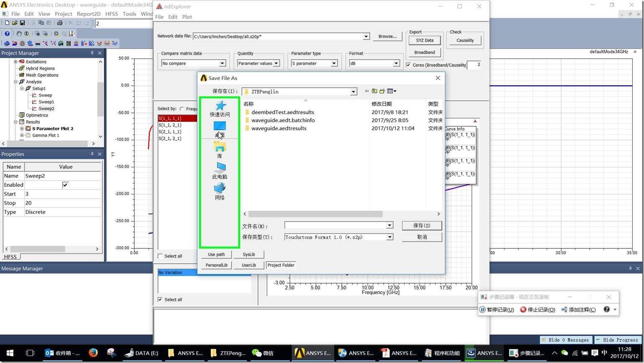
Task: Open the Parameter type dropdown
Action: click(x=334, y=63)
